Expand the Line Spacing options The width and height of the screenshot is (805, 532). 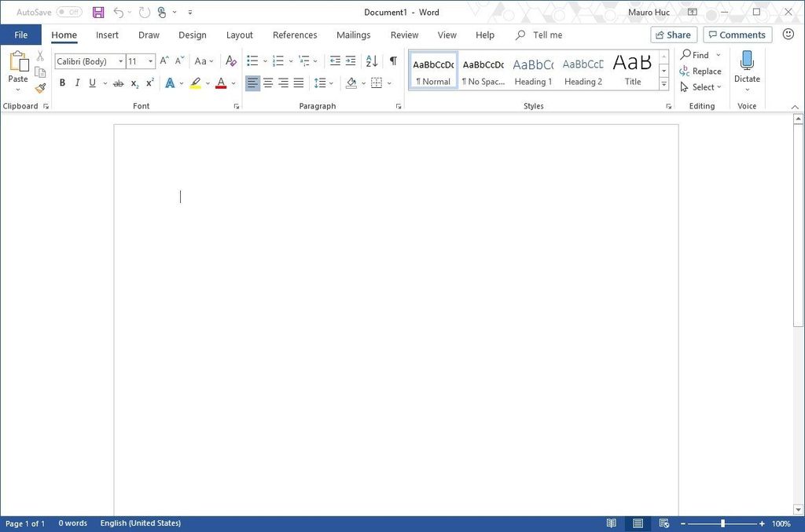[330, 83]
